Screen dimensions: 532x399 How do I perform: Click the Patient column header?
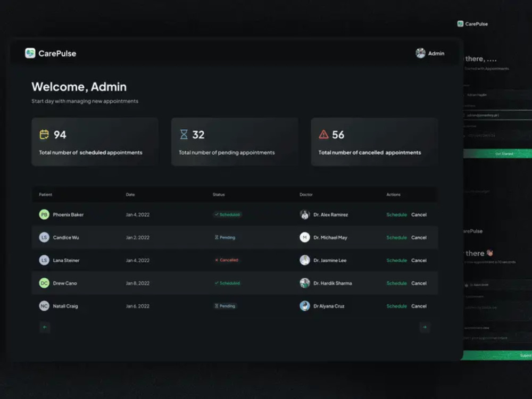pyautogui.click(x=45, y=194)
